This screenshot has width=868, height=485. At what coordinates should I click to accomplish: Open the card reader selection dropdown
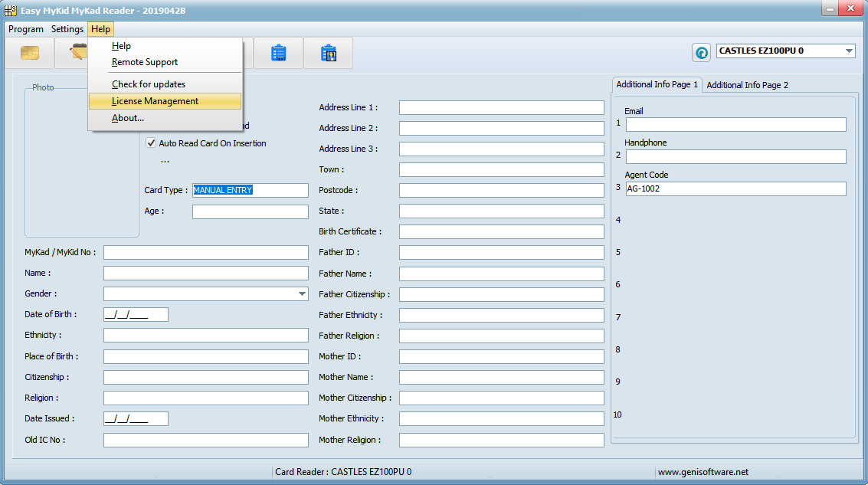pyautogui.click(x=849, y=51)
